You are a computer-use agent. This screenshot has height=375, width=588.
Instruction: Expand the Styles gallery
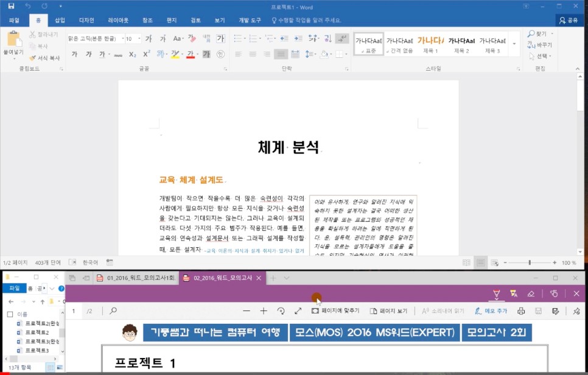pyautogui.click(x=514, y=44)
